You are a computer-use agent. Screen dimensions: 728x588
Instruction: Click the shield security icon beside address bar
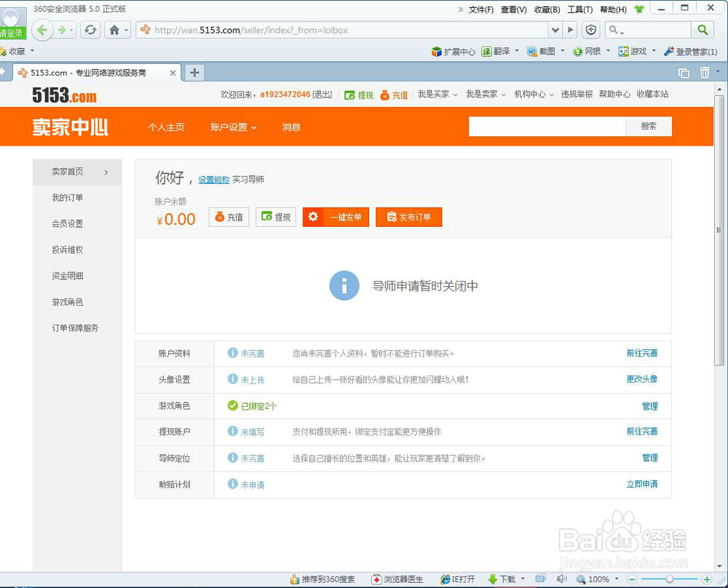(590, 30)
